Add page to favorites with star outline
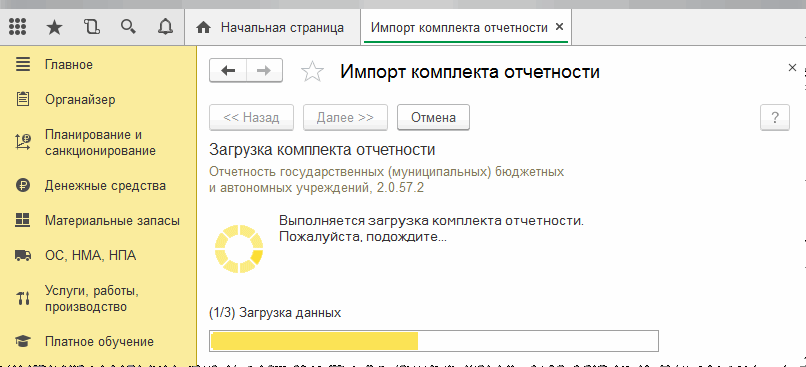Viewport: 806px width, 367px height. (312, 72)
